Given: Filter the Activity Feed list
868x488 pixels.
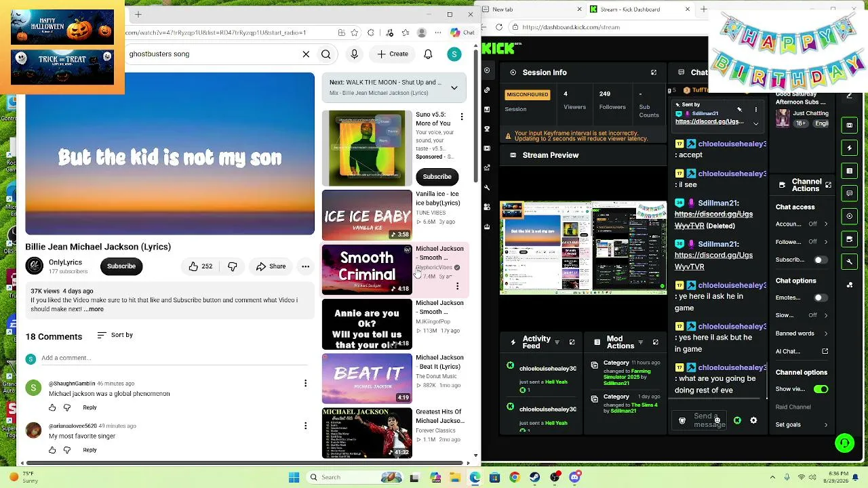Looking at the screenshot, I should 557,342.
